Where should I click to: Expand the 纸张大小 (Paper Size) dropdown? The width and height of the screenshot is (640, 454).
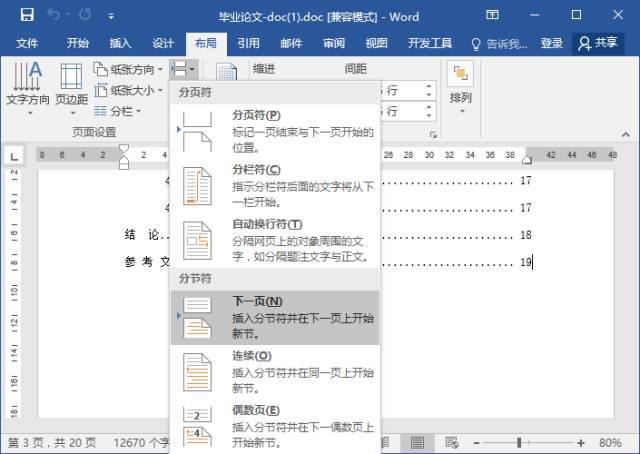coord(129,90)
